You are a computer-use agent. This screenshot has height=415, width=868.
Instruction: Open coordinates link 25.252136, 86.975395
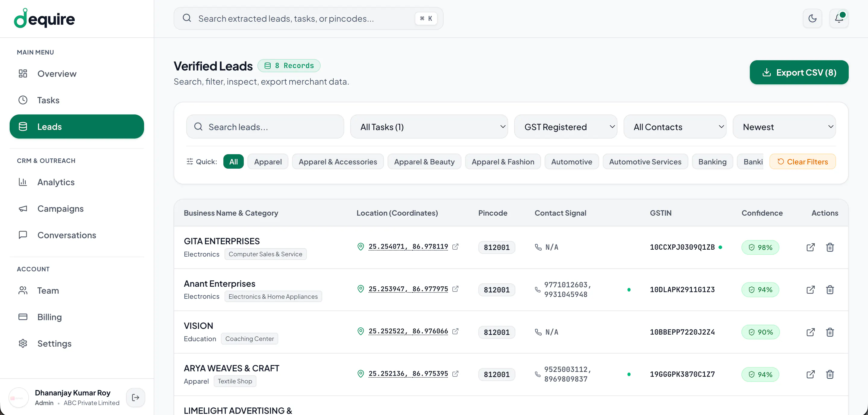tap(408, 374)
